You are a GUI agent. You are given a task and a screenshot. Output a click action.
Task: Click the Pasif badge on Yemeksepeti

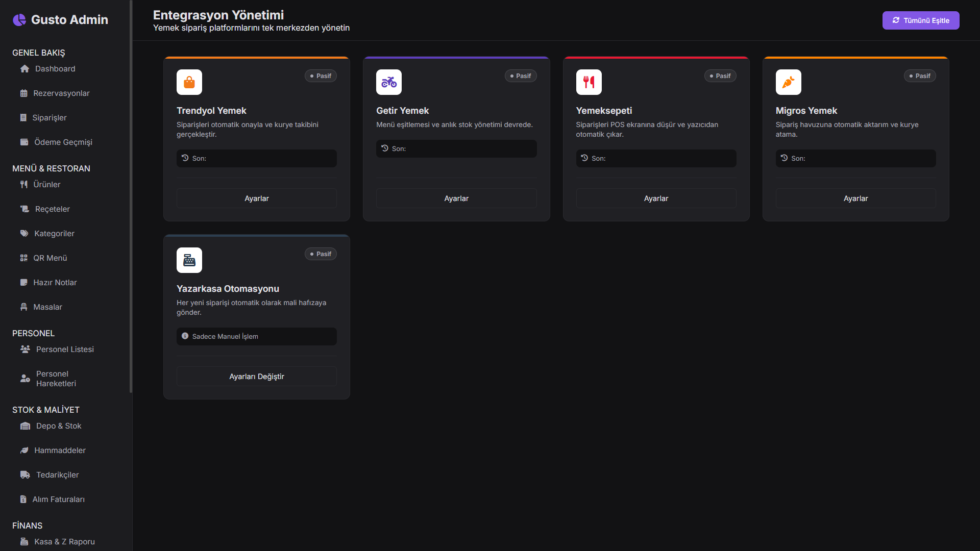[x=720, y=76]
